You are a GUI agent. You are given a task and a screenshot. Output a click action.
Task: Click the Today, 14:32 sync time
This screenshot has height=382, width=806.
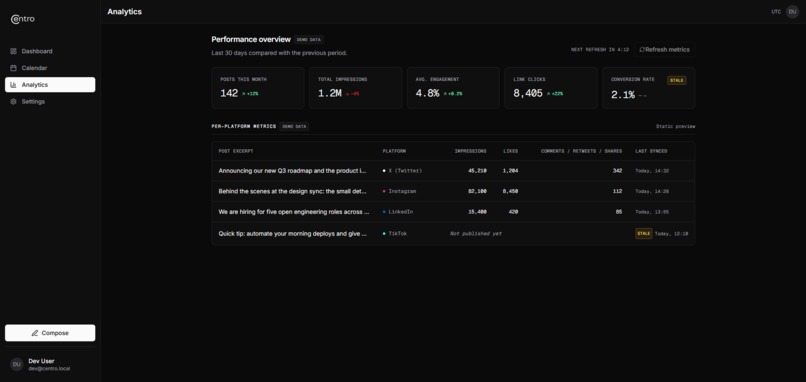[x=652, y=171]
